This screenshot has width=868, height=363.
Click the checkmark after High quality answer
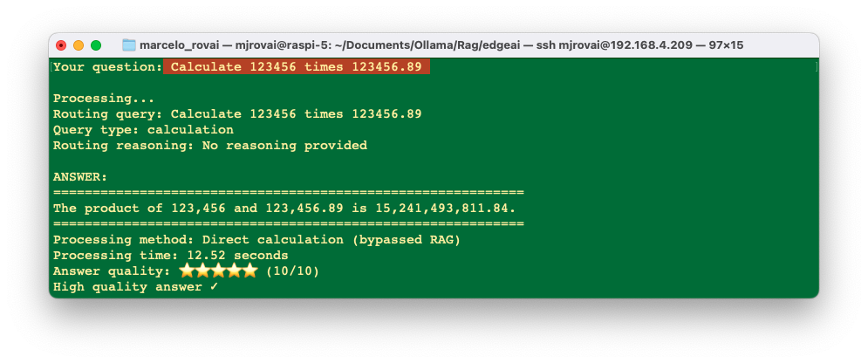click(x=215, y=286)
